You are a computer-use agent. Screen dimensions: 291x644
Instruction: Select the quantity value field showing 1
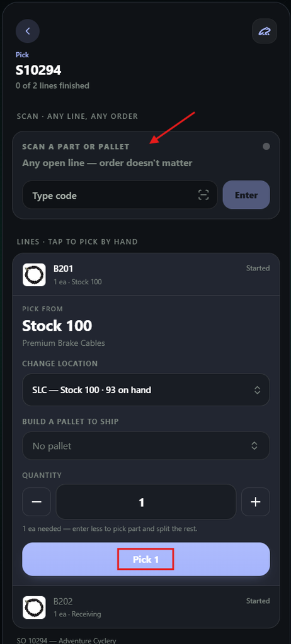click(x=146, y=501)
